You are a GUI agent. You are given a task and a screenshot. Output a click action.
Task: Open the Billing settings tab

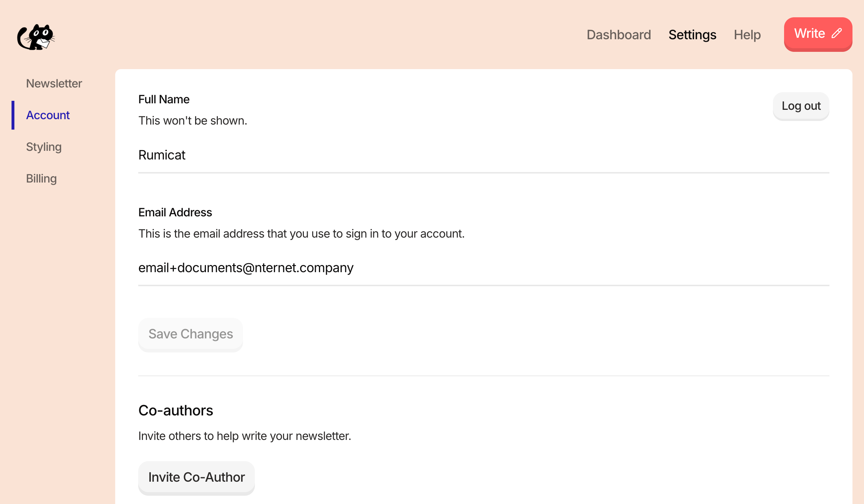(41, 179)
